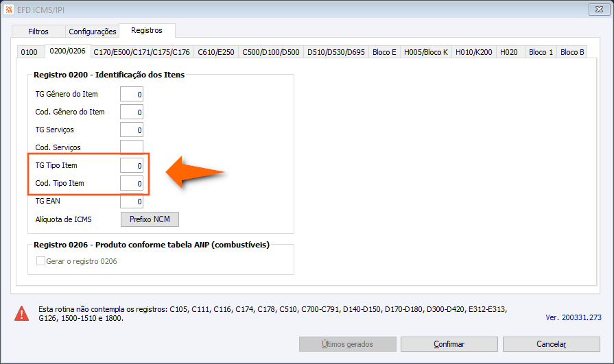The width and height of the screenshot is (614, 364).
Task: Open the Bloco 1 tab
Action: 541,52
